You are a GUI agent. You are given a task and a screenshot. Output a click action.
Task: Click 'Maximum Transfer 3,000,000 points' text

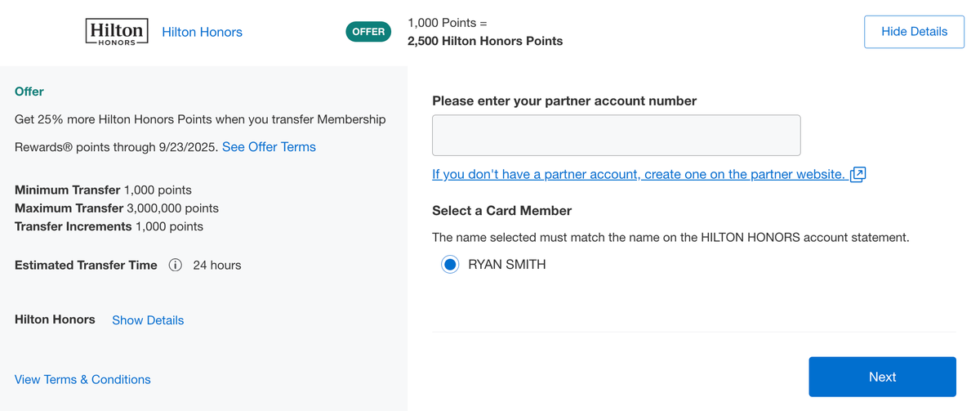pyautogui.click(x=117, y=208)
